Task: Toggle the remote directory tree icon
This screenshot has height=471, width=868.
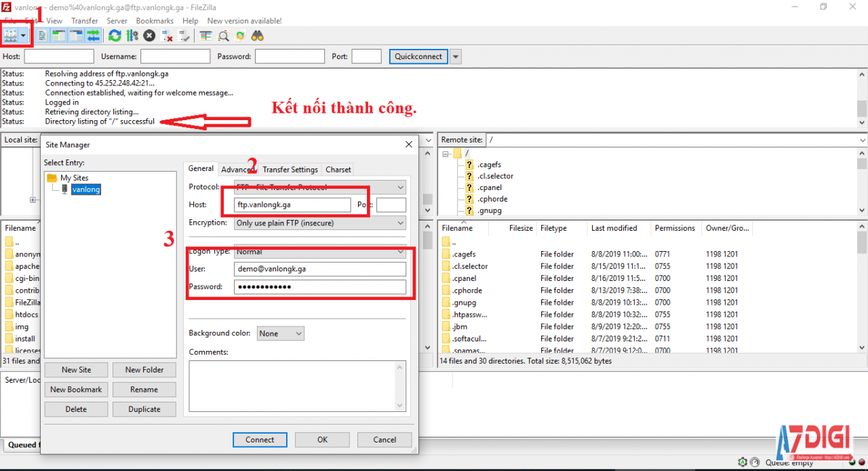Action: [76, 35]
